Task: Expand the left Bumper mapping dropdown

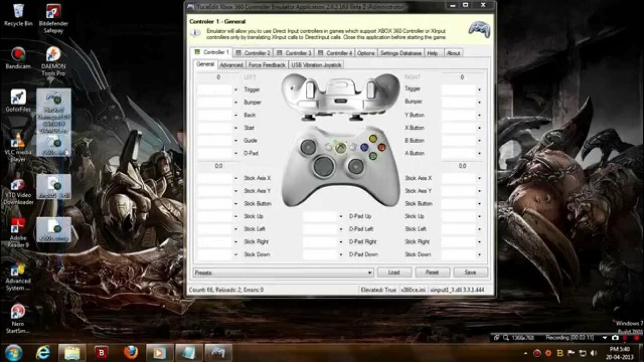Action: tap(236, 102)
